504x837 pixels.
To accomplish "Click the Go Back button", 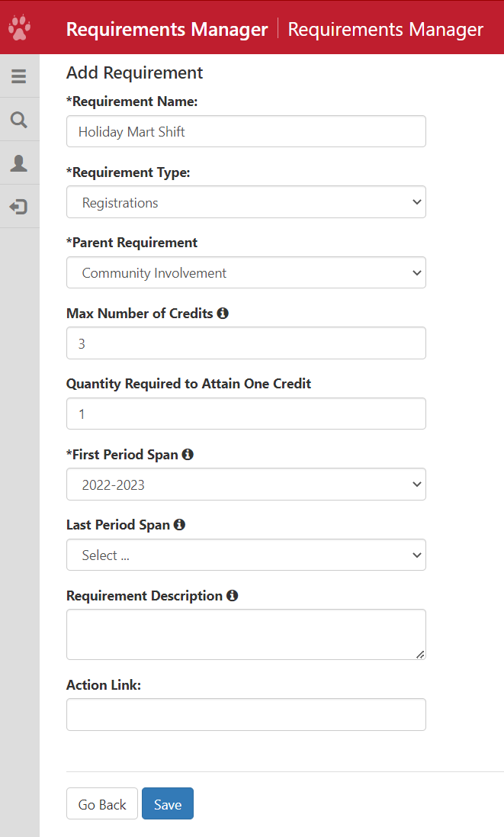I will [x=102, y=804].
